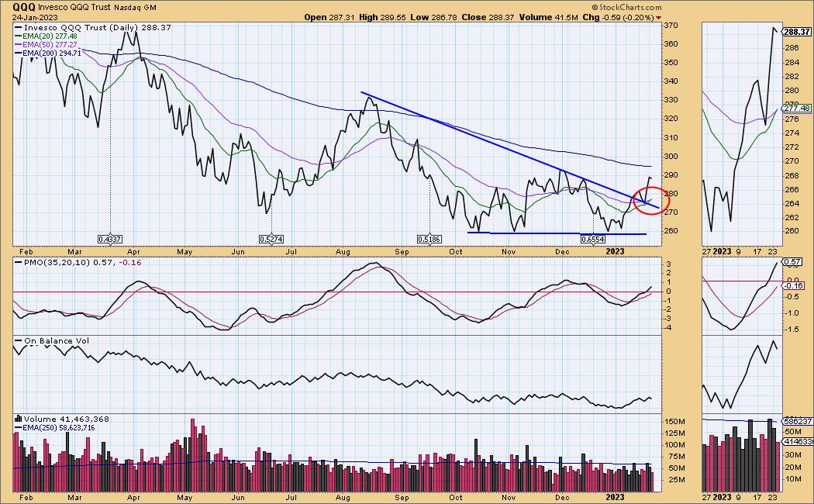Click the 0.5274 annotation label
Viewport: 814px width, 504px height.
271,240
